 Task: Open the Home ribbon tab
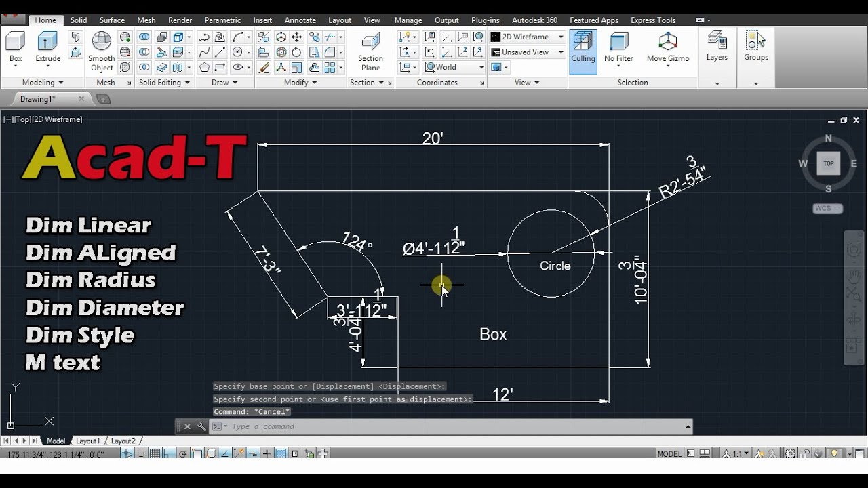point(45,20)
